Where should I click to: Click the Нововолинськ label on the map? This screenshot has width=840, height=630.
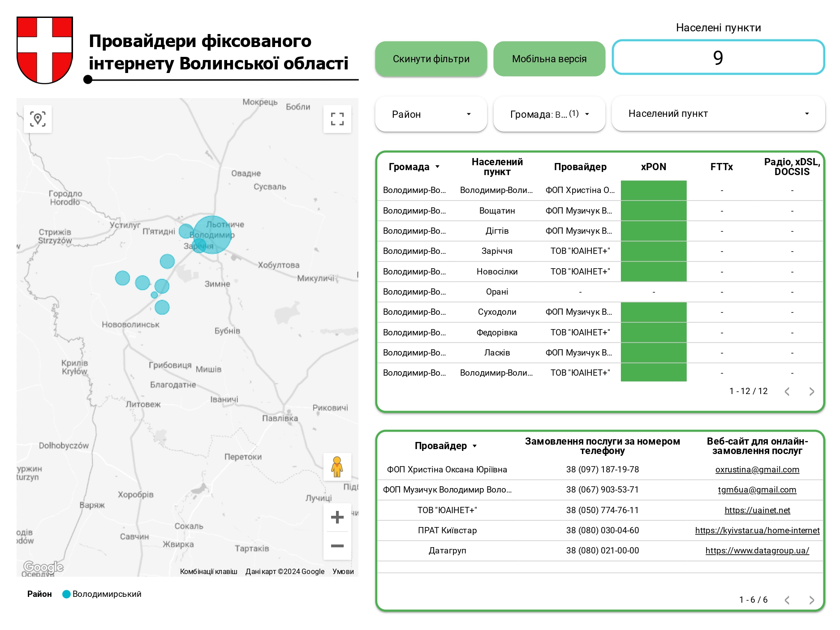tap(130, 325)
